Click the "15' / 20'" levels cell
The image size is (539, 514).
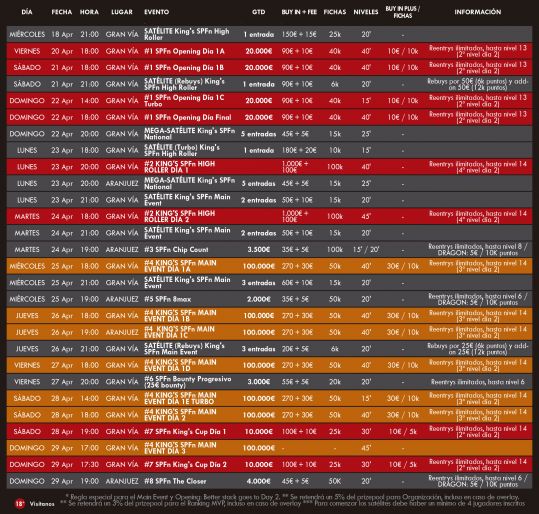point(366,250)
